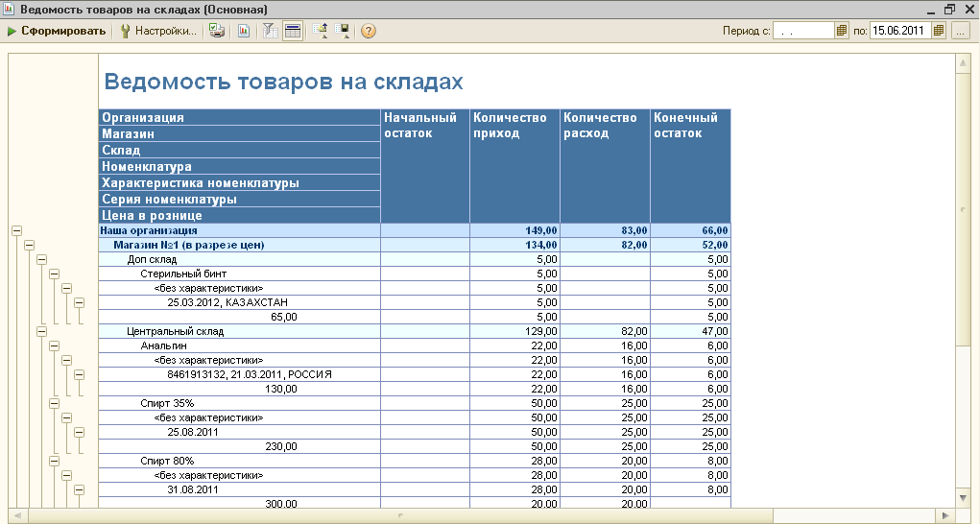Viewport: 980px width, 524px height.
Task: Click the total expense cell '83,00'
Action: point(605,230)
